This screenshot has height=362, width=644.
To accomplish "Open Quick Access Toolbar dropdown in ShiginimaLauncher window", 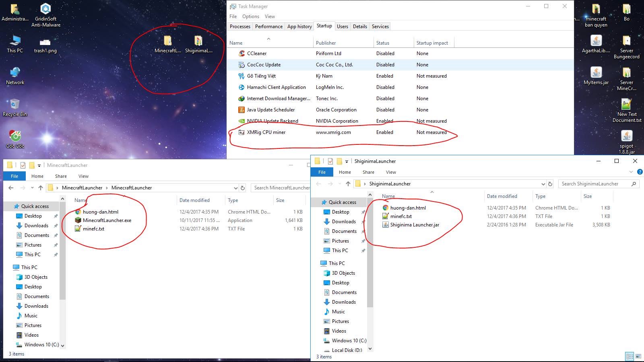I will pos(347,161).
